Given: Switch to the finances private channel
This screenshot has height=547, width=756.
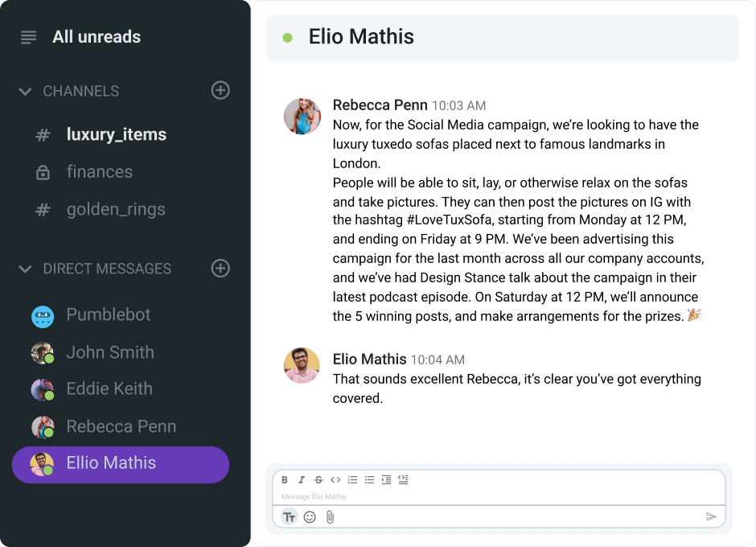Looking at the screenshot, I should (x=100, y=171).
